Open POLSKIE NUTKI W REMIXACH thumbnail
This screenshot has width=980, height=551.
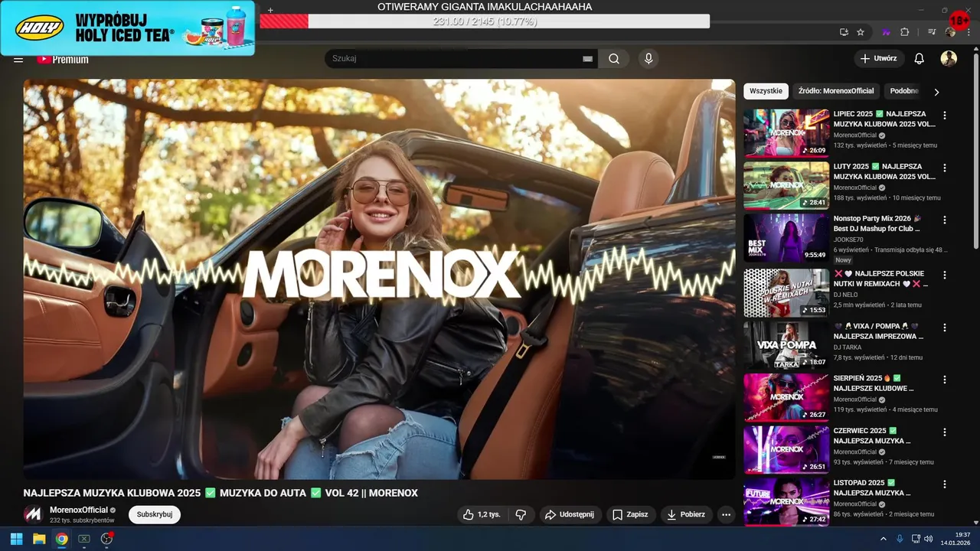(x=786, y=292)
